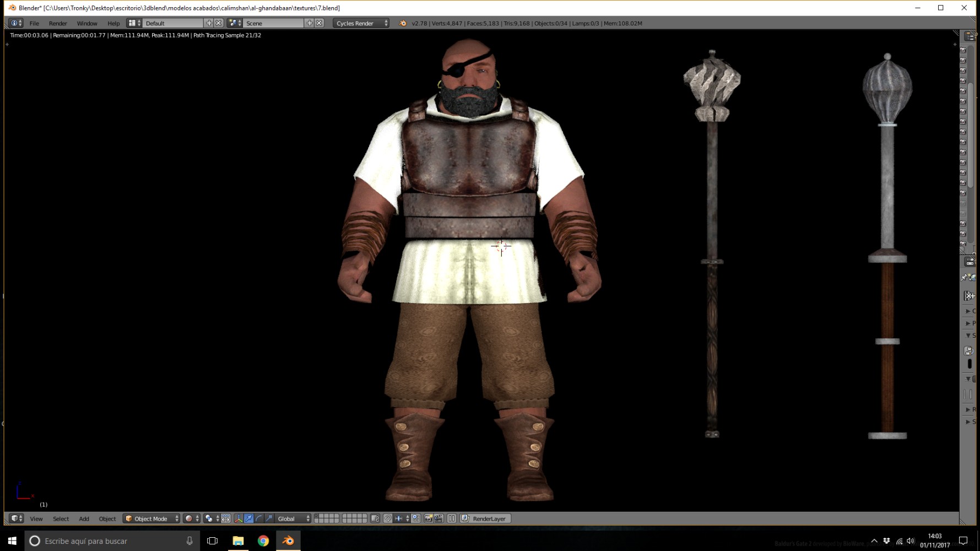Click the RenderLayer button
The width and height of the screenshot is (980, 551).
(486, 518)
